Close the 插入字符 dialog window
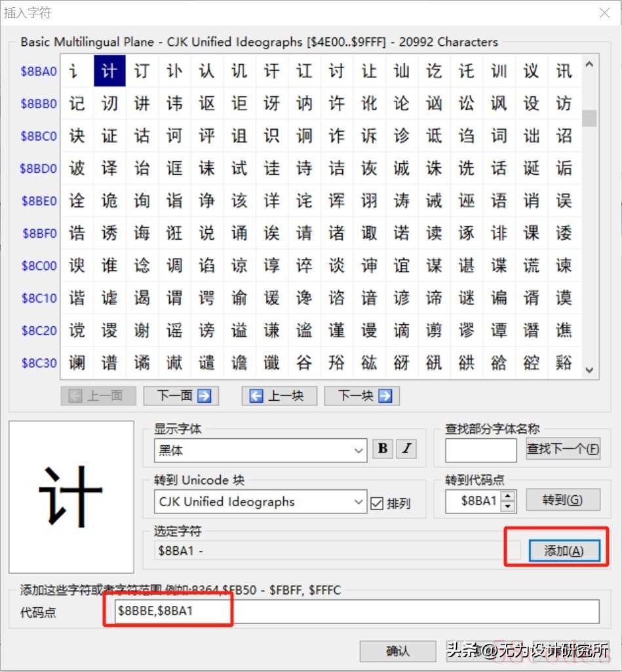 tap(604, 13)
